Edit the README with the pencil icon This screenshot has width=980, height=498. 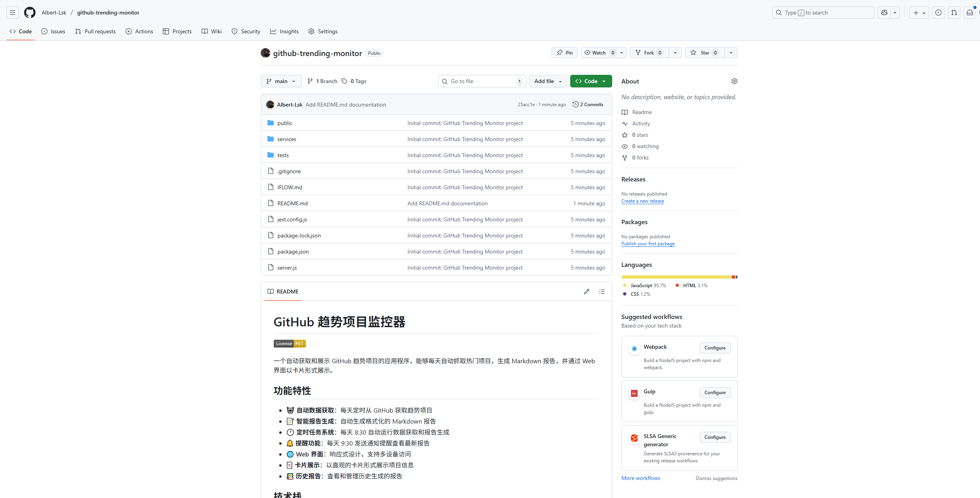(586, 292)
